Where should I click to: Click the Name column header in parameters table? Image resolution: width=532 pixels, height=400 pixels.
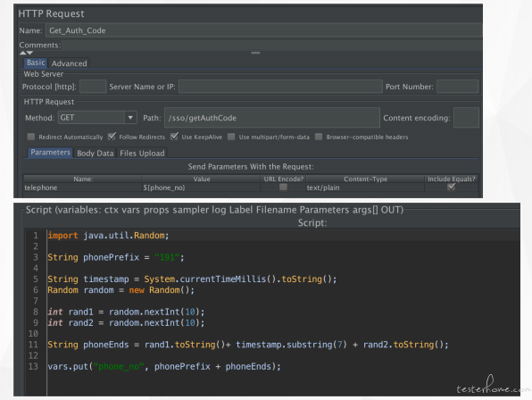(x=83, y=179)
